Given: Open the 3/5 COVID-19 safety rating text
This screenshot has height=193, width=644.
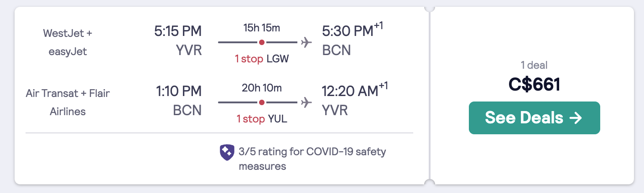Looking at the screenshot, I should pos(312,158).
